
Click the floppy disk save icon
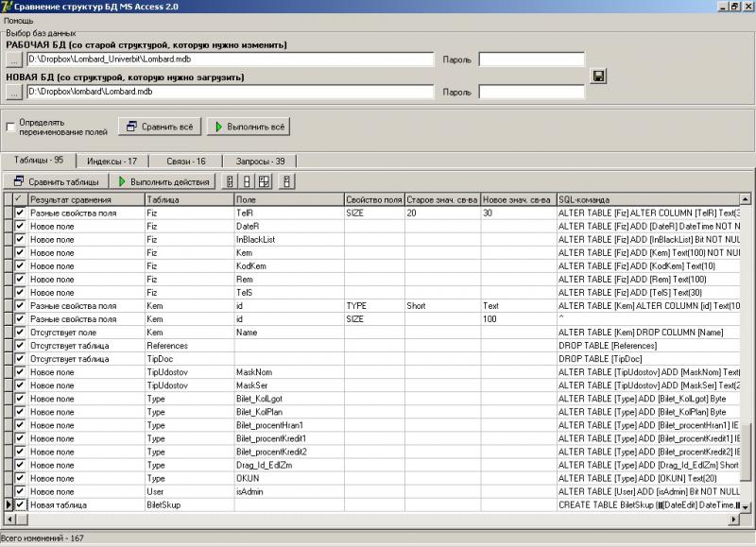coord(598,77)
